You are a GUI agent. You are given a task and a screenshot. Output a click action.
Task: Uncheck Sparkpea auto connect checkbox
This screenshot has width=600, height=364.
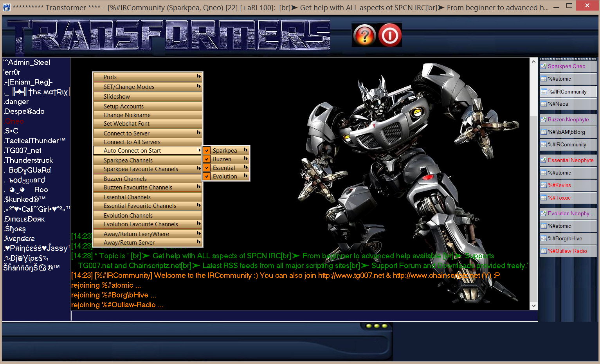click(x=207, y=151)
